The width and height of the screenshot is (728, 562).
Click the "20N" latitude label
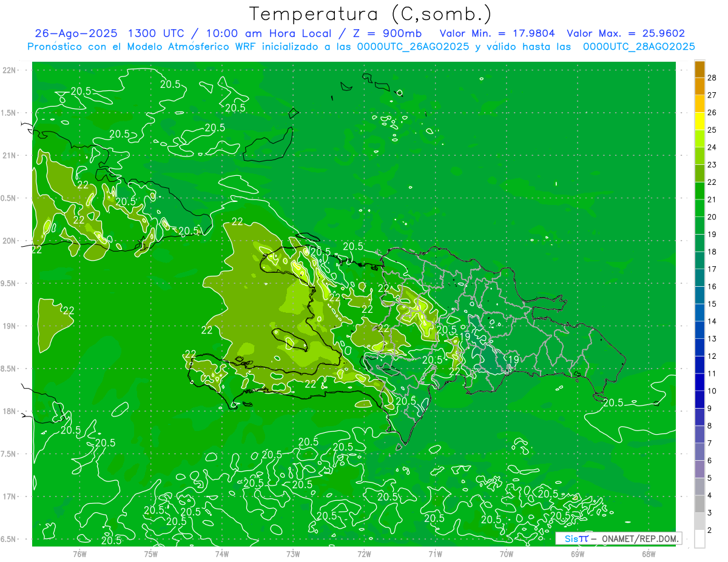9,241
